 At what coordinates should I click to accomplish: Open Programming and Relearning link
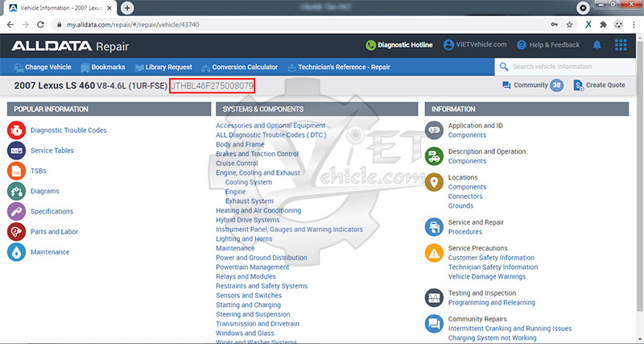click(492, 302)
